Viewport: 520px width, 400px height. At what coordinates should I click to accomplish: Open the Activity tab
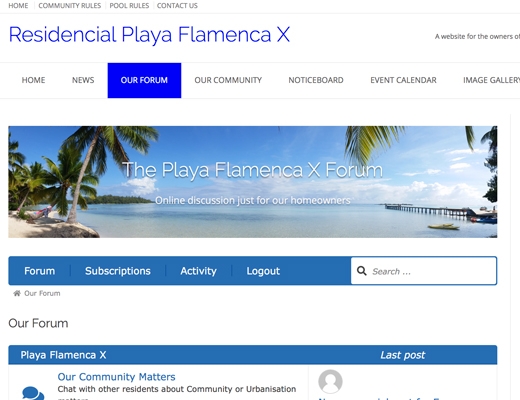[x=198, y=271]
